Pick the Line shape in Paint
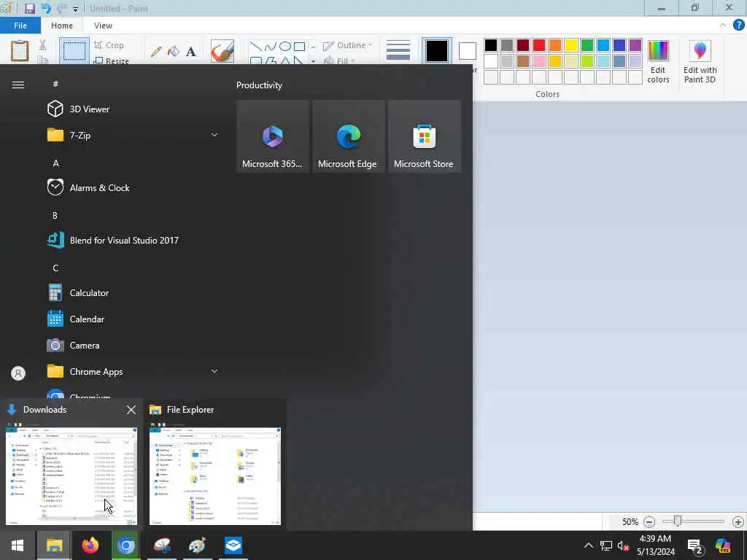Screen dimensions: 747x560 tap(255, 46)
